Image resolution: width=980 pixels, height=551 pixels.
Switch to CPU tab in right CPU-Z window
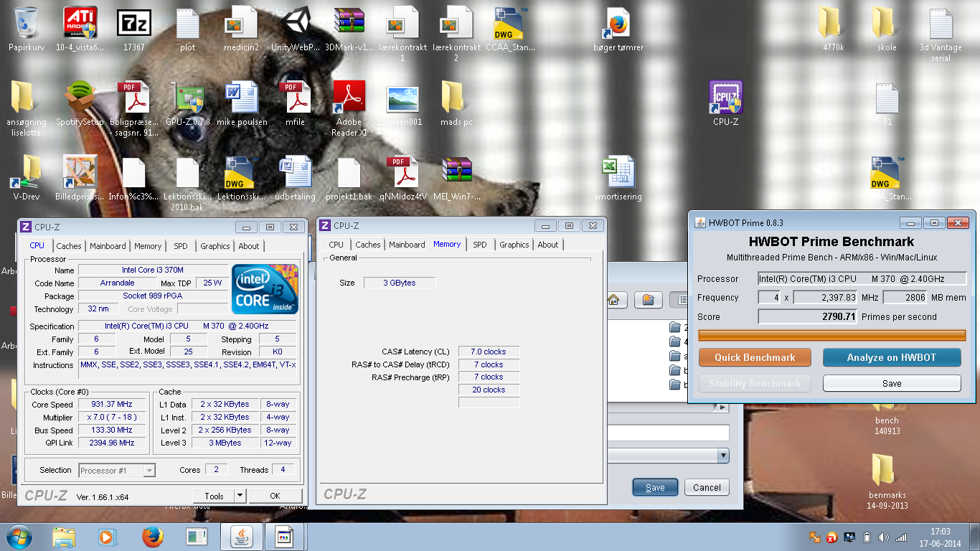[x=336, y=245]
